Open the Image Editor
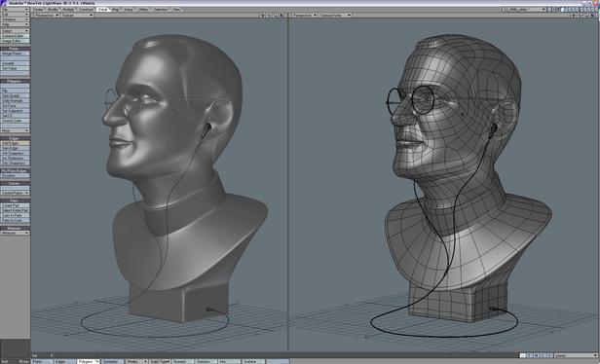600x364 pixels. point(15,41)
